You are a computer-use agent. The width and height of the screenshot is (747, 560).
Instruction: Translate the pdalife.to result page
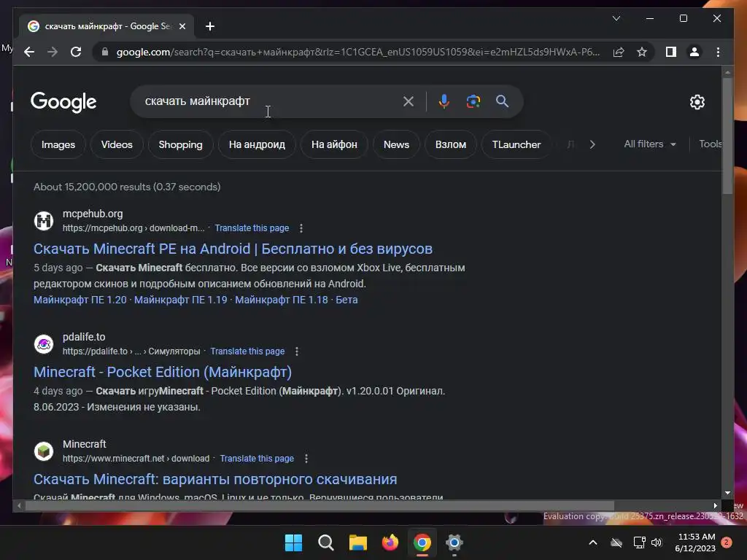(247, 351)
